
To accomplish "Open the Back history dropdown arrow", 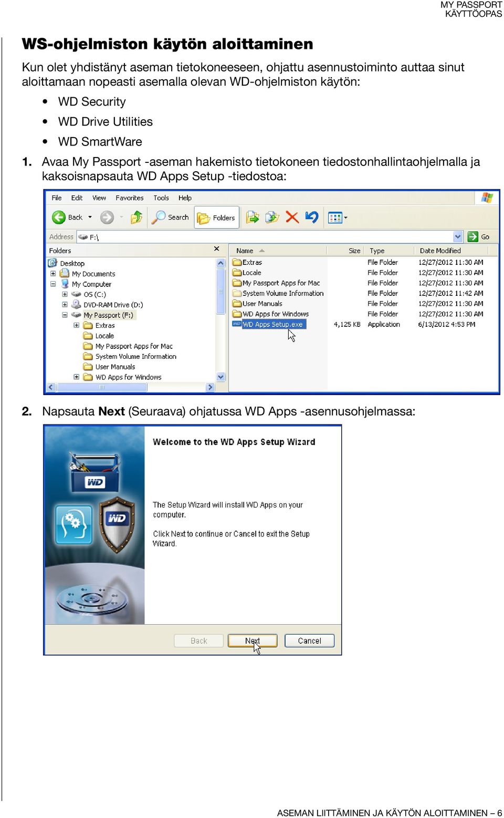I will (x=90, y=217).
